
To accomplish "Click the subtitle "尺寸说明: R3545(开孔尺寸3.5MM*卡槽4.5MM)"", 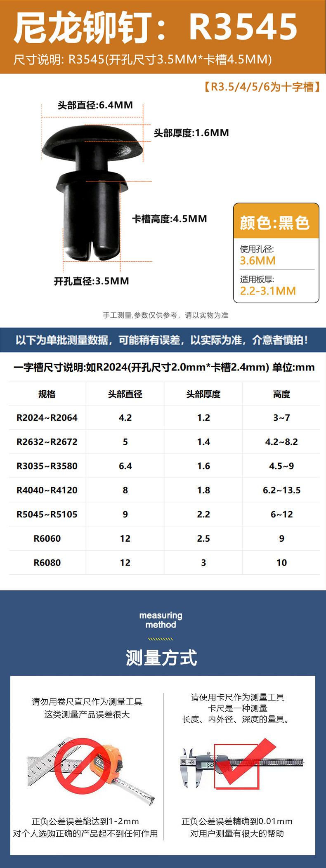I will [x=143, y=59].
